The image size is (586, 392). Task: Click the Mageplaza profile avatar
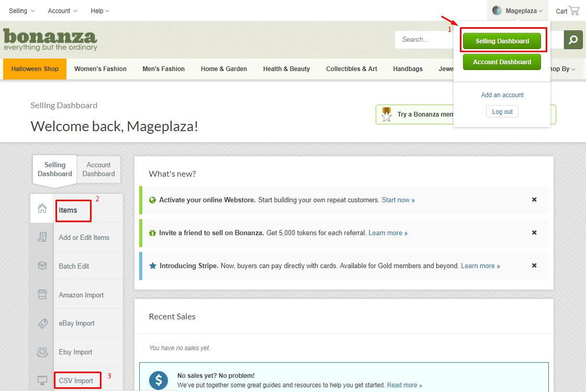(497, 10)
